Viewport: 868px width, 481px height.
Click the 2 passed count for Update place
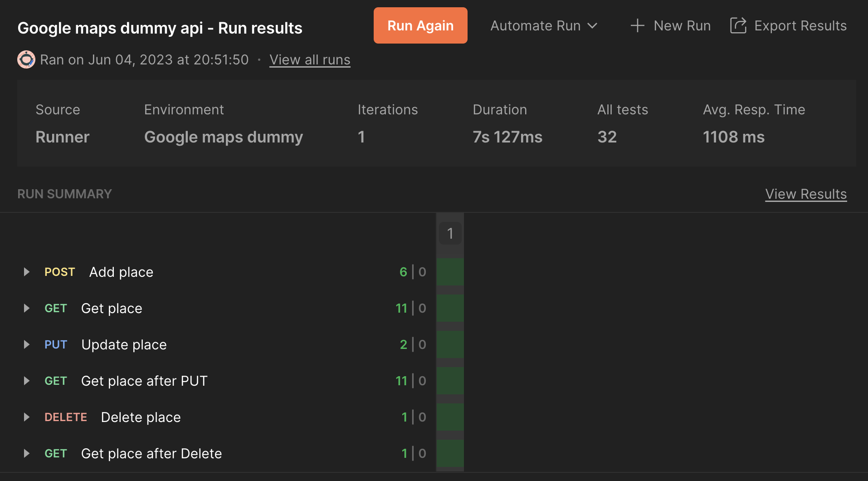tap(403, 344)
